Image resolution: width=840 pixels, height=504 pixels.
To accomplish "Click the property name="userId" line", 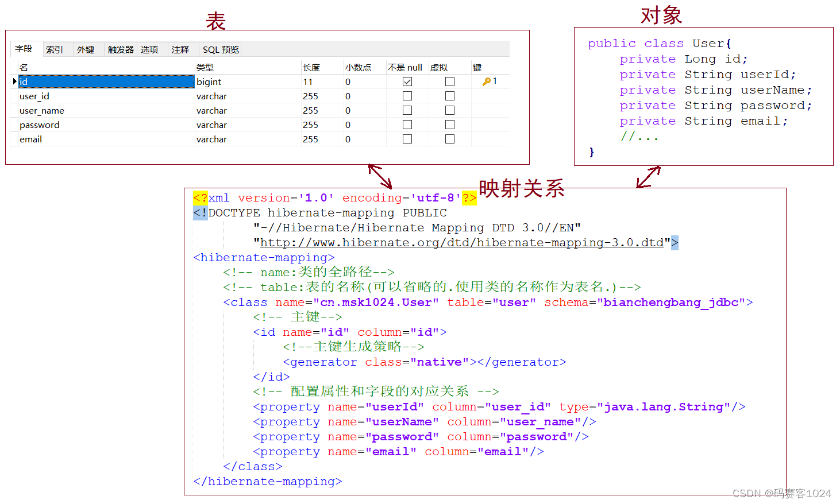I will click(499, 407).
